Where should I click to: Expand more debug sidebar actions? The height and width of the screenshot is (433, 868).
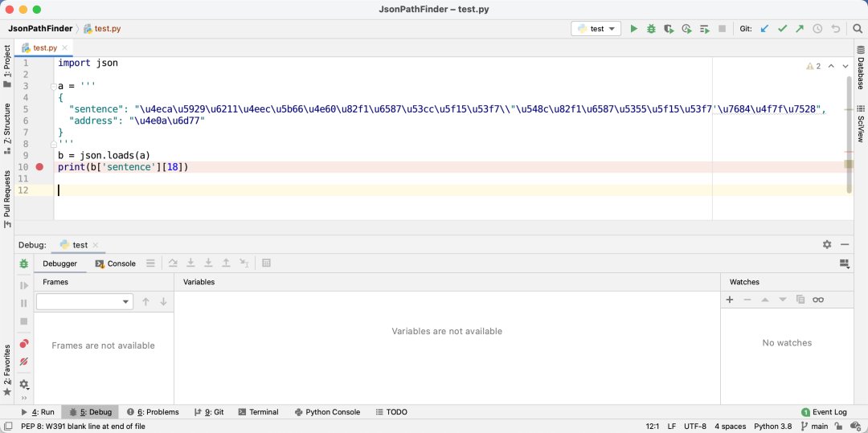click(24, 398)
